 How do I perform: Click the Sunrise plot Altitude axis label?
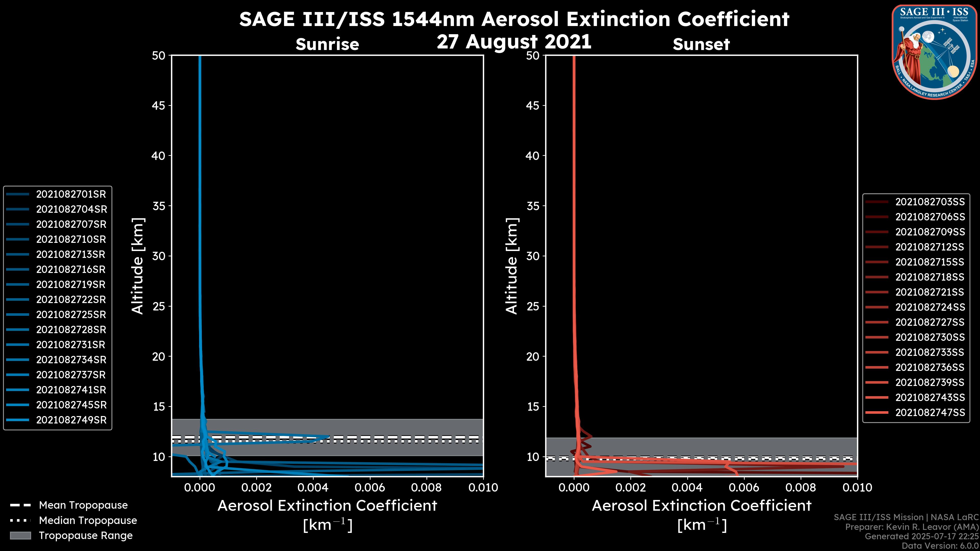pyautogui.click(x=138, y=265)
